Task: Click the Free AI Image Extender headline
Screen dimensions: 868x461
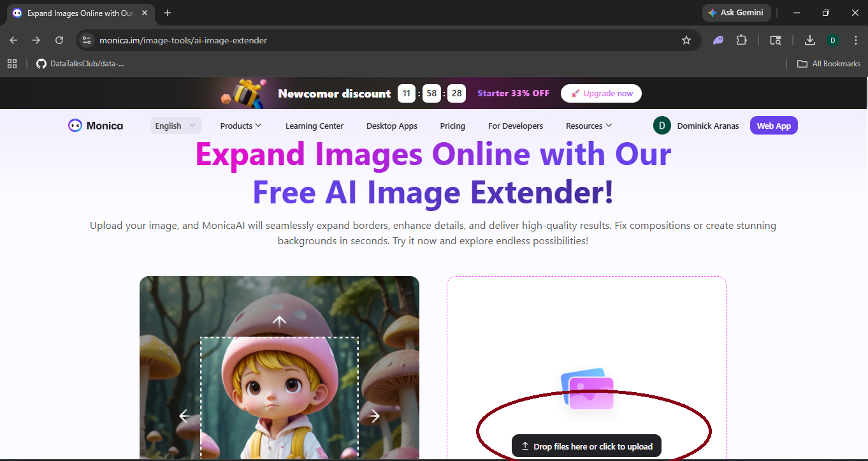Action: [x=433, y=192]
